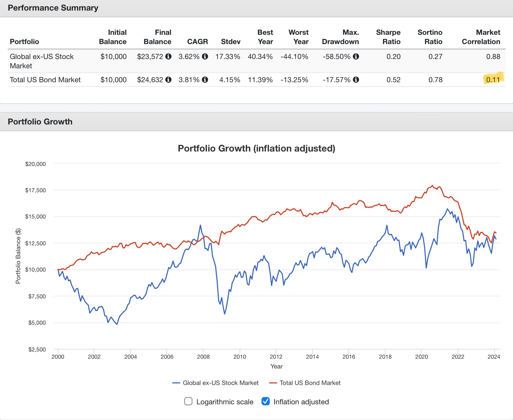The image size is (513, 420).
Task: Click the CAGR column header
Action: coord(197,42)
